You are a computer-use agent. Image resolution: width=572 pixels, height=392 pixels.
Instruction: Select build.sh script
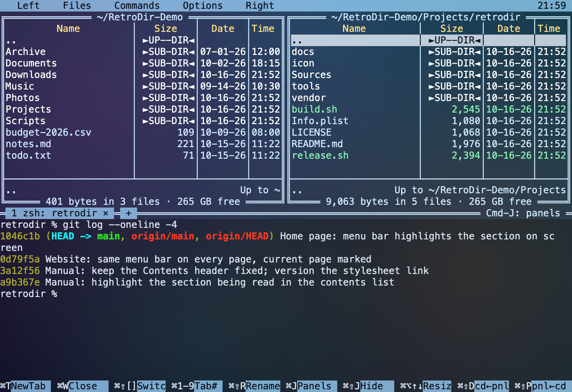point(429,109)
